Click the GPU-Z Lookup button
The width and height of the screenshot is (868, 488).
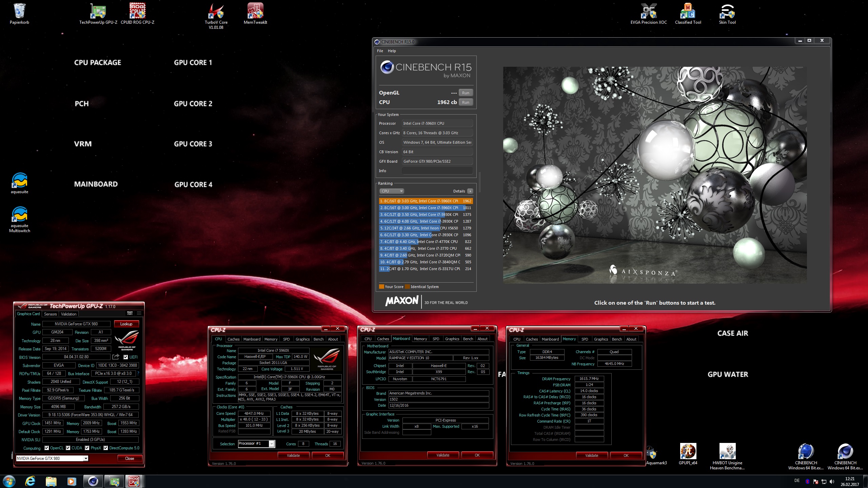coord(126,324)
